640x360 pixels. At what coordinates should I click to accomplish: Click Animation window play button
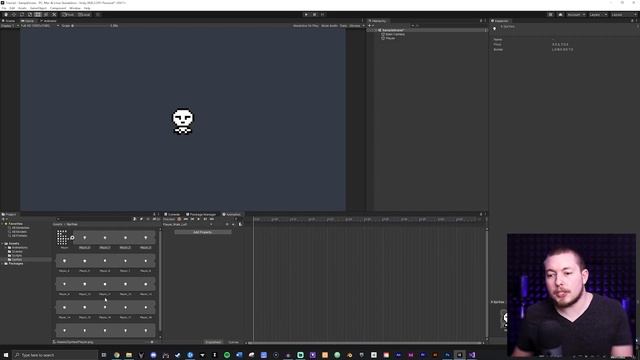coord(199,219)
